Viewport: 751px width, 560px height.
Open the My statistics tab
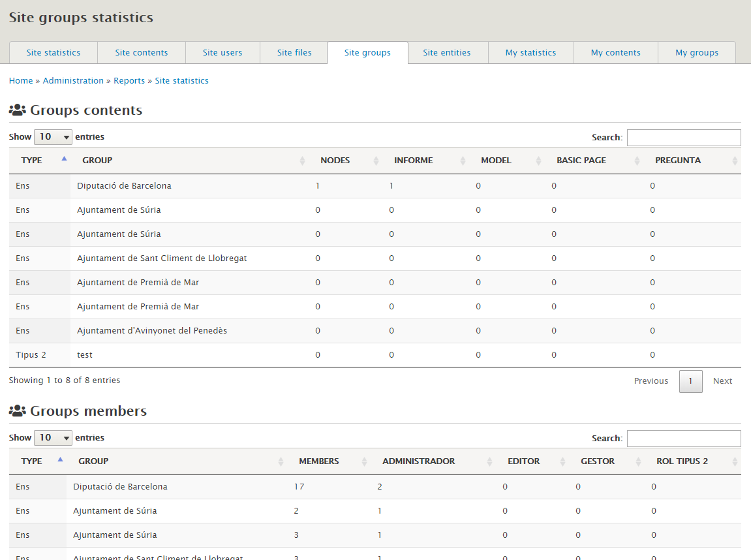click(x=530, y=52)
